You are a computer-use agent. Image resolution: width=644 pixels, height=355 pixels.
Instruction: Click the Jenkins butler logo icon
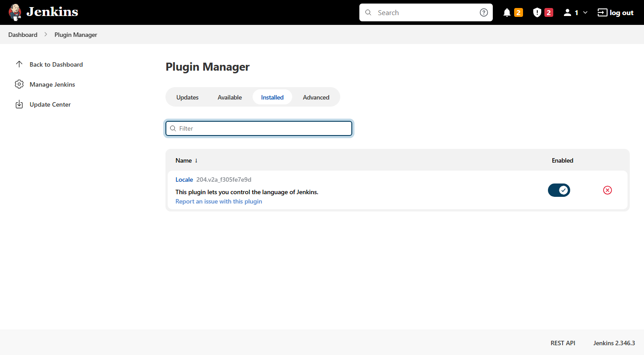click(15, 12)
